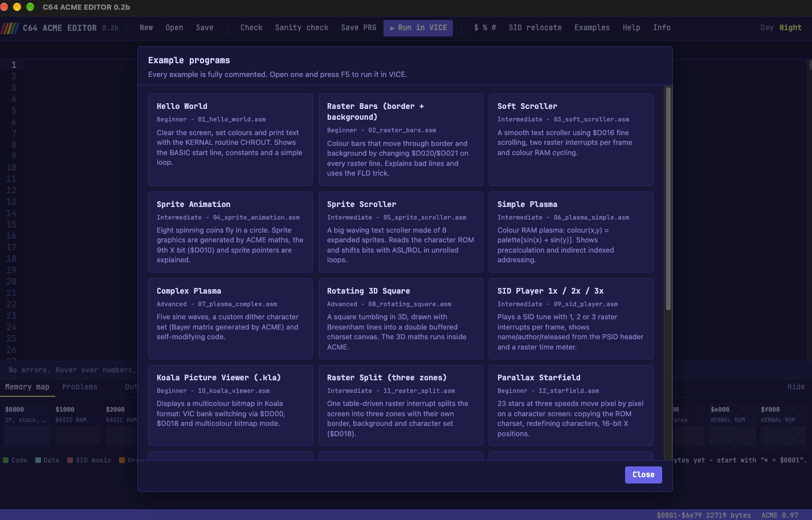
Task: Click the green Code legend swatch
Action: (x=6, y=460)
